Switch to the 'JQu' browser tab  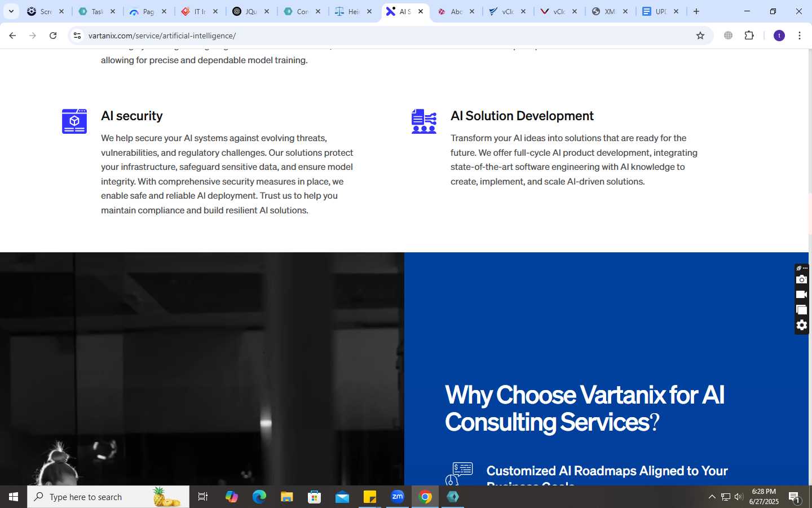(x=250, y=11)
